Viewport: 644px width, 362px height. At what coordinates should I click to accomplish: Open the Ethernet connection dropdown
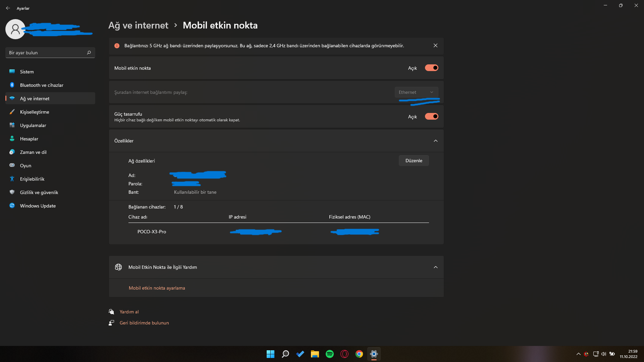(x=416, y=92)
